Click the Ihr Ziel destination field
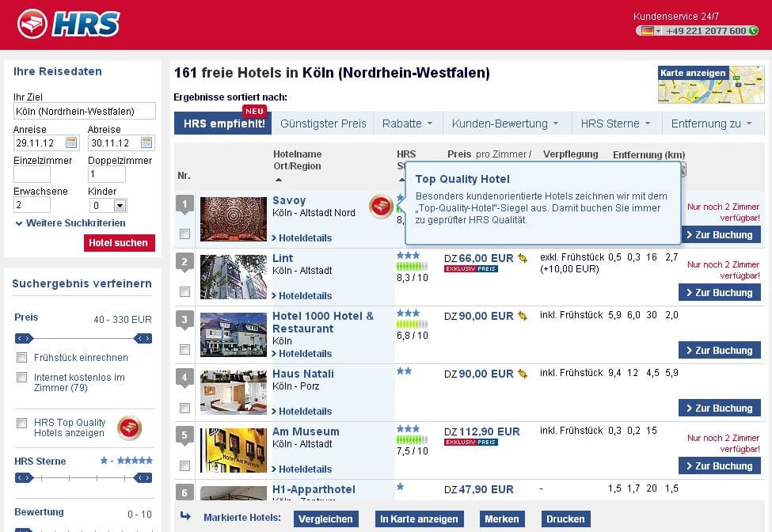This screenshot has width=772, height=532. [x=85, y=111]
